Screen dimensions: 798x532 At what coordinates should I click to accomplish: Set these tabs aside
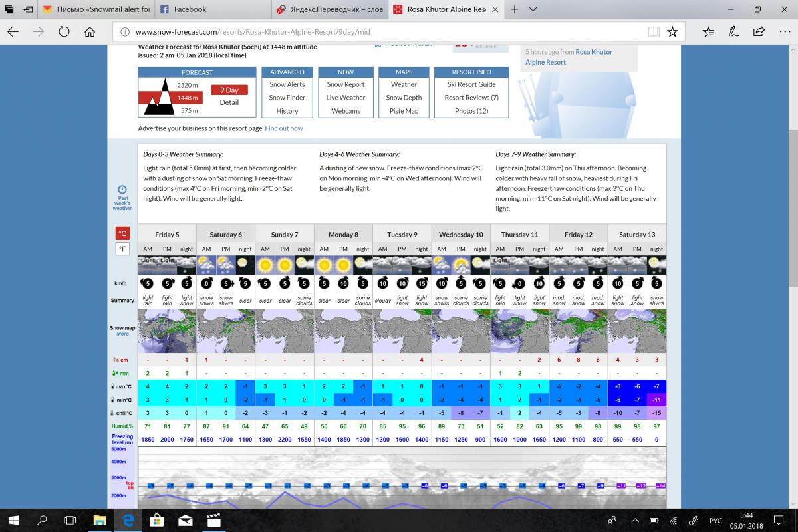click(x=29, y=9)
